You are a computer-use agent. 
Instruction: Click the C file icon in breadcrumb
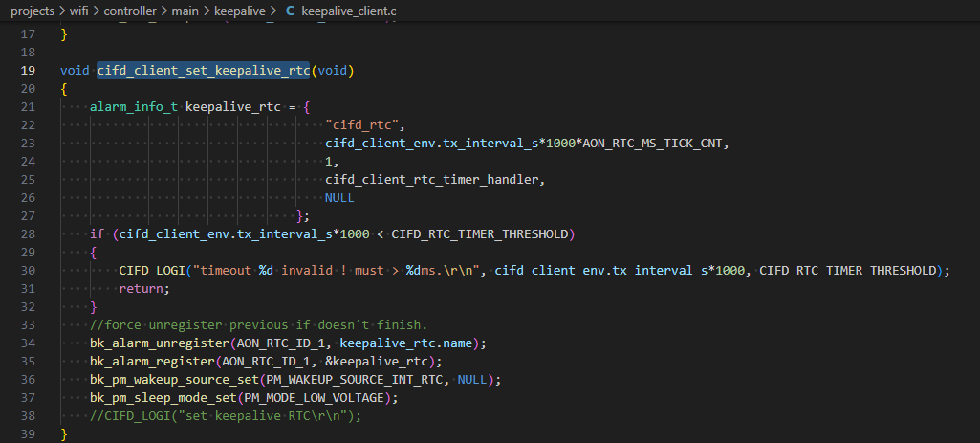(x=290, y=11)
